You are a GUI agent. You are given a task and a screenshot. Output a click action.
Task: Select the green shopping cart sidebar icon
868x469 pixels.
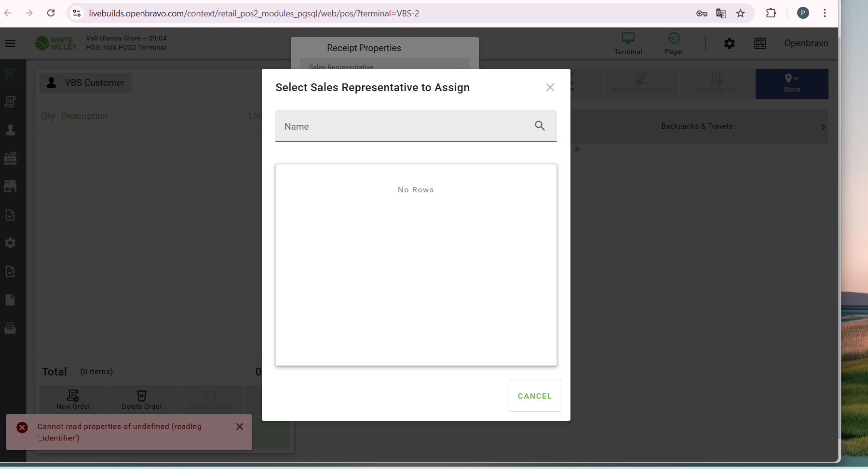10,73
